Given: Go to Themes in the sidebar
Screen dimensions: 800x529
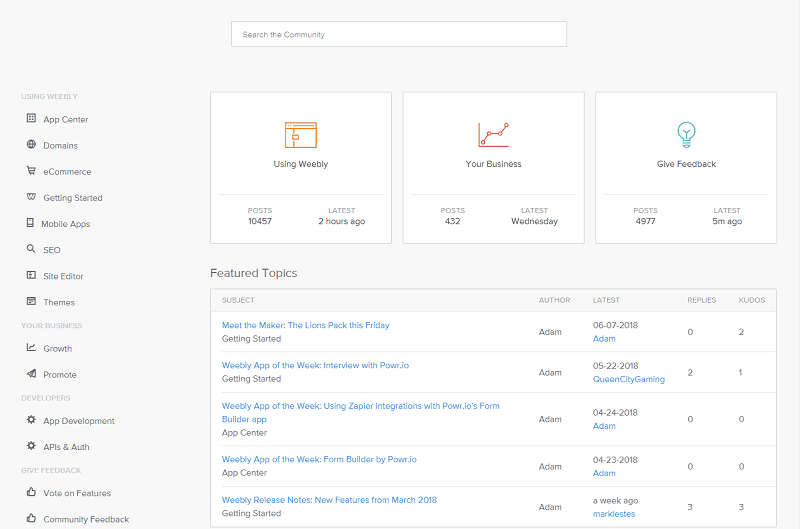Looking at the screenshot, I should tap(59, 302).
